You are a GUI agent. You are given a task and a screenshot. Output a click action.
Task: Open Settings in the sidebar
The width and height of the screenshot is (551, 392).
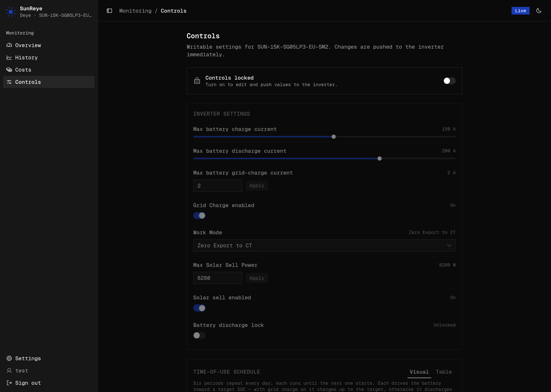(x=49, y=358)
